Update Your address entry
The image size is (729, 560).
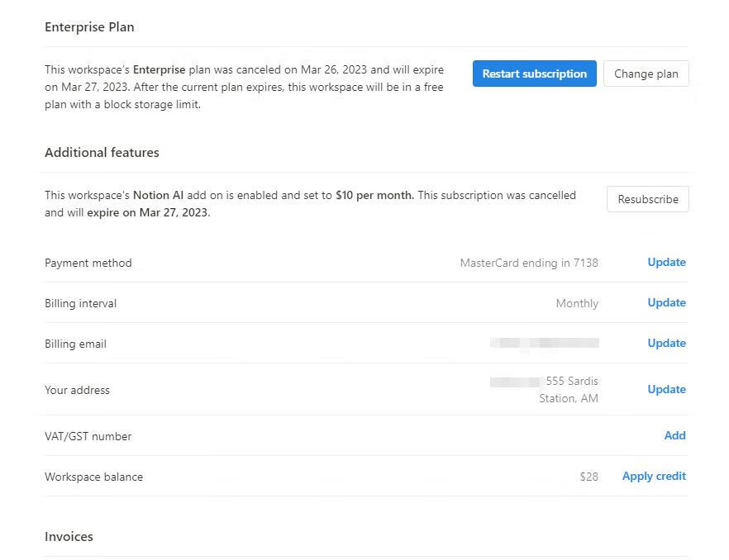pos(666,390)
